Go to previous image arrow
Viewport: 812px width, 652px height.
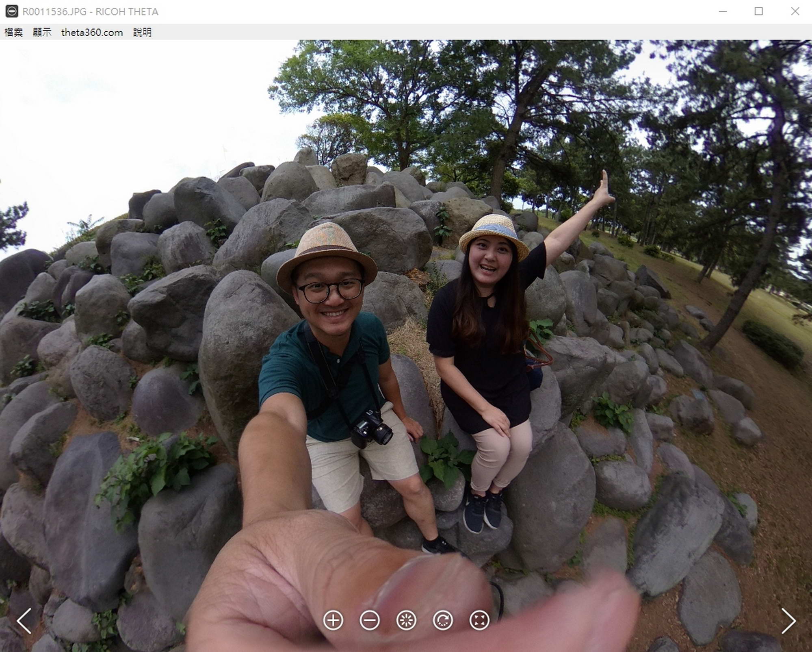click(x=24, y=621)
